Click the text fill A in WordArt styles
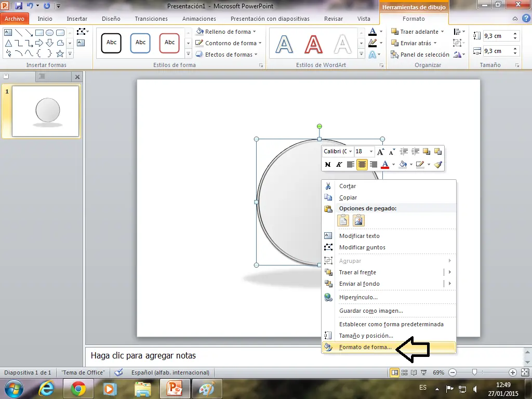Screen dimensions: 532x399 click(373, 32)
